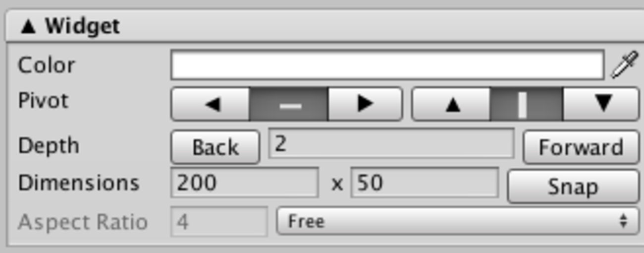
Task: Open the white Color field picker
Action: pyautogui.click(x=387, y=65)
